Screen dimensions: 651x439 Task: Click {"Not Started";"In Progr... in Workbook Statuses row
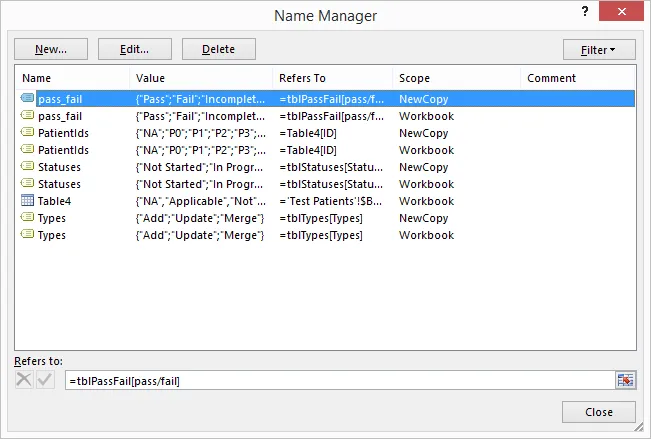click(199, 184)
